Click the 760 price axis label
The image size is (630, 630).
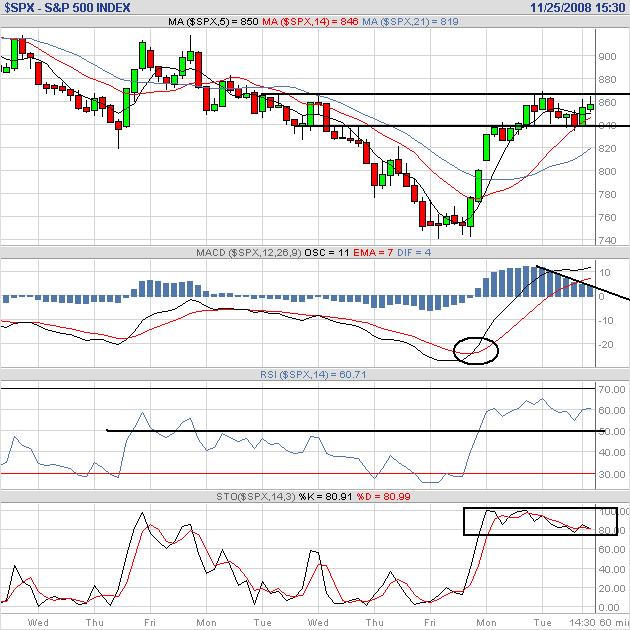click(607, 217)
